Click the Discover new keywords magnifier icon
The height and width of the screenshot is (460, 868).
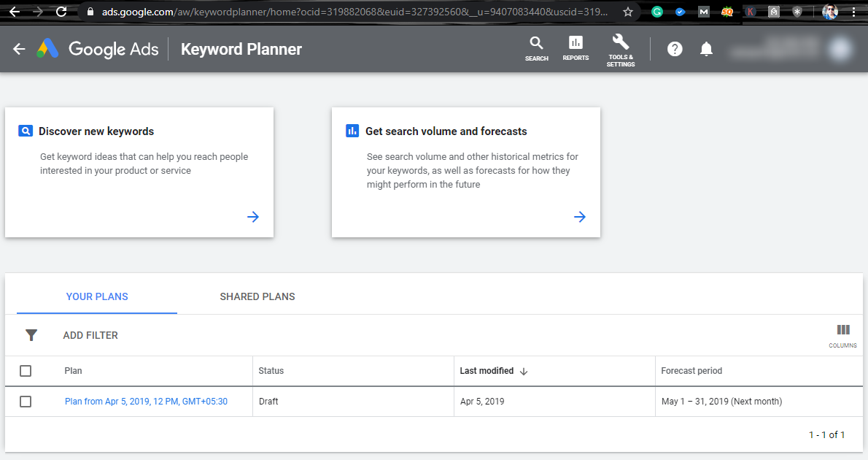point(26,131)
